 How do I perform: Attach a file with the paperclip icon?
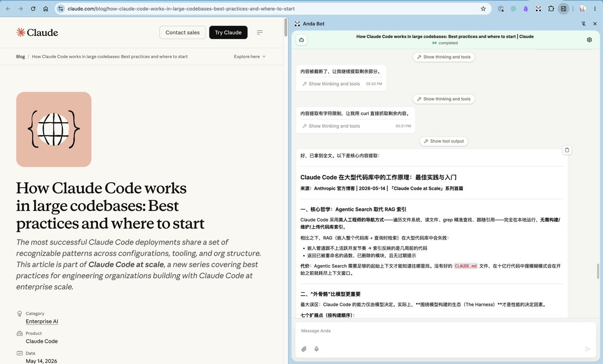[x=304, y=349]
